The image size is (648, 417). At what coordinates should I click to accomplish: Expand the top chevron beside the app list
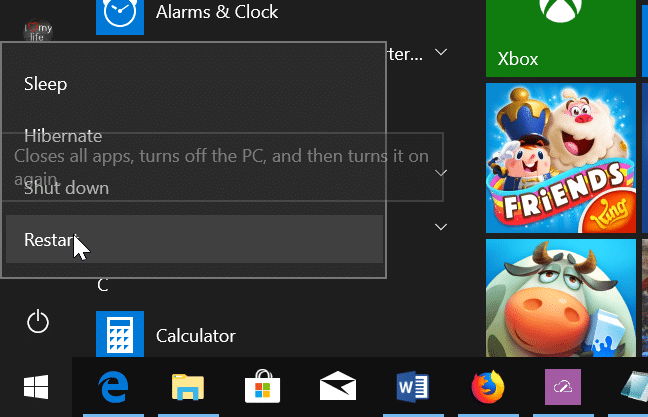click(x=442, y=52)
